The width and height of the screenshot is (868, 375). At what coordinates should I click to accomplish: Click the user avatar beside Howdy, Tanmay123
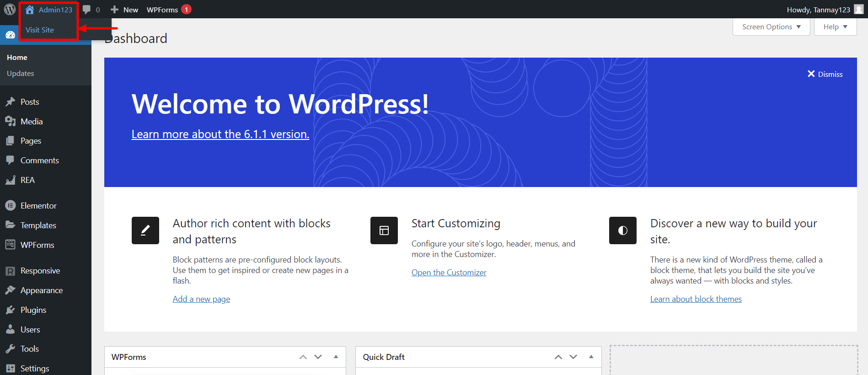click(x=859, y=9)
